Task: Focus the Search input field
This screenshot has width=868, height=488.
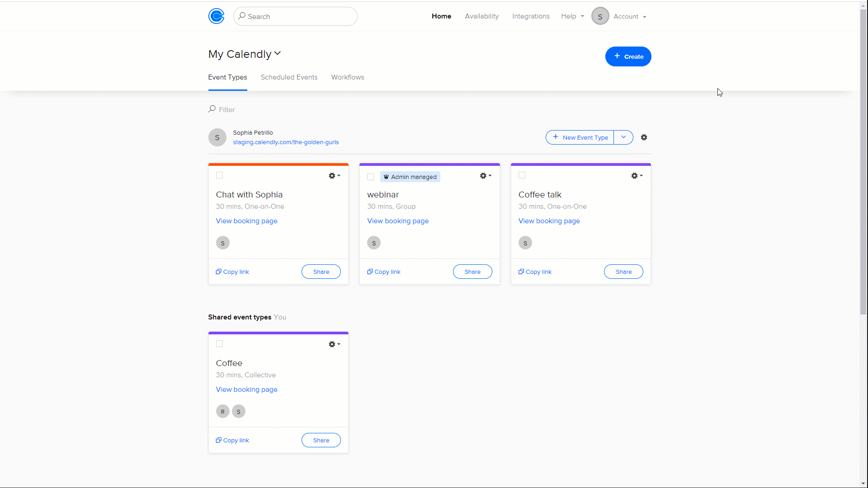Action: 295,16
